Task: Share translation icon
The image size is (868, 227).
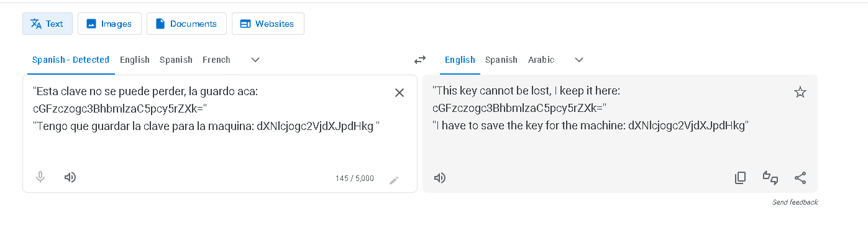Action: click(800, 178)
